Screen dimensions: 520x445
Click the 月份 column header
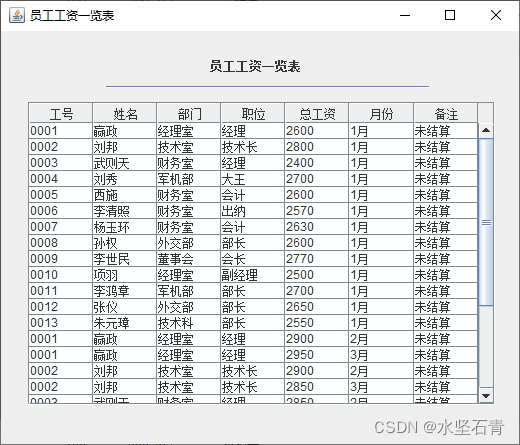click(x=381, y=114)
